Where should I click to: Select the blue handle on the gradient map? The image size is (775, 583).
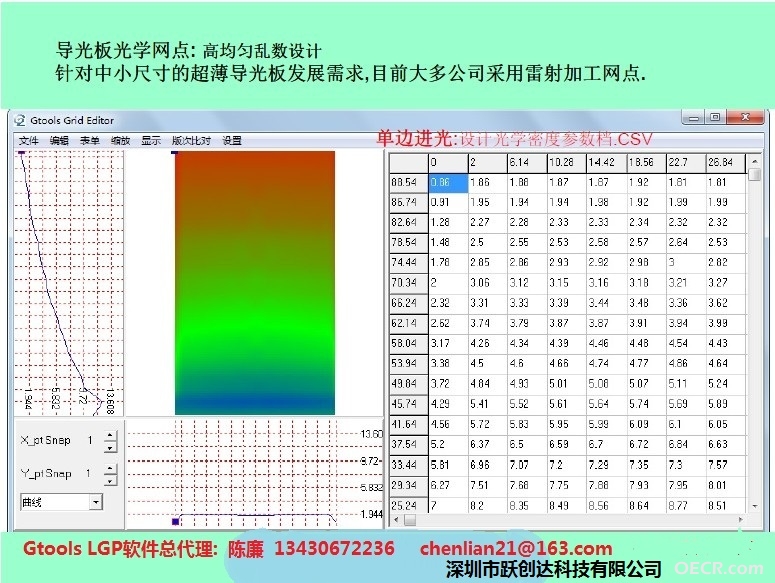(x=174, y=152)
